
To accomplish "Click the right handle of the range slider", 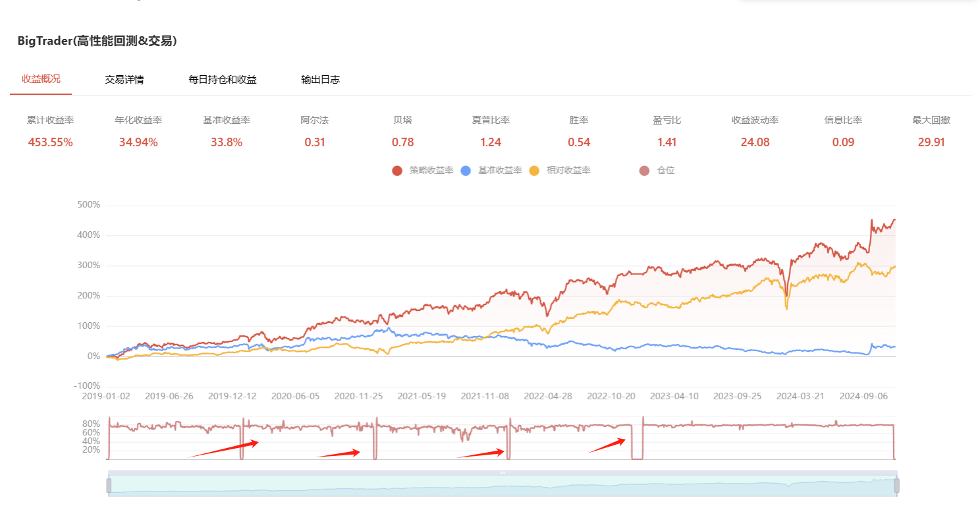I will pos(896,486).
